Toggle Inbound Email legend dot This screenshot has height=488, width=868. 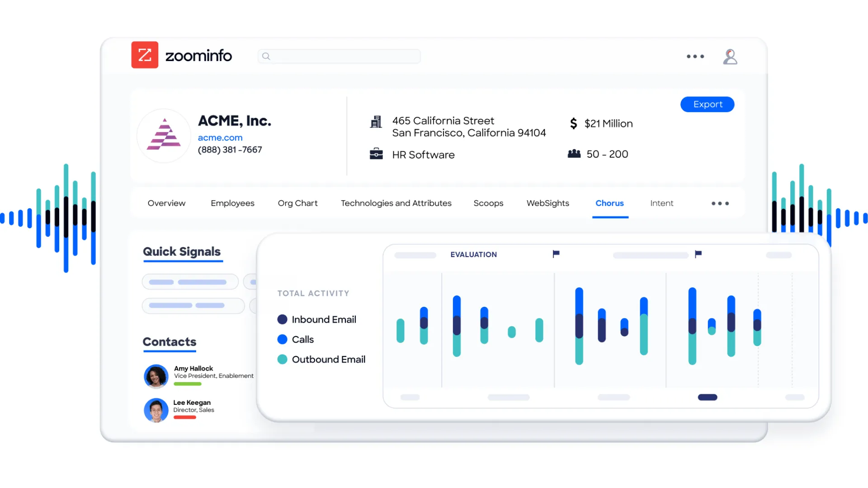point(283,319)
